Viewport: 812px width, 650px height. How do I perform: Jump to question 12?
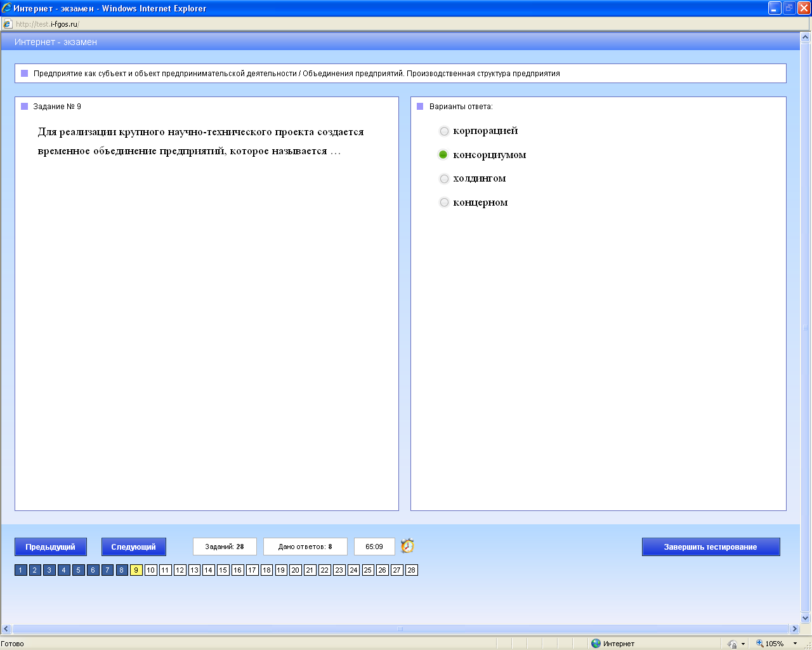180,570
